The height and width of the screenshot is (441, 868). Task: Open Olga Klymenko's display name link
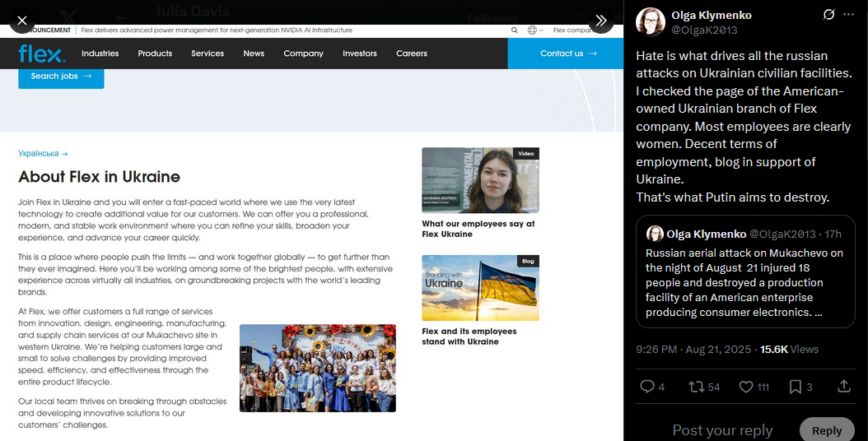[x=712, y=15]
